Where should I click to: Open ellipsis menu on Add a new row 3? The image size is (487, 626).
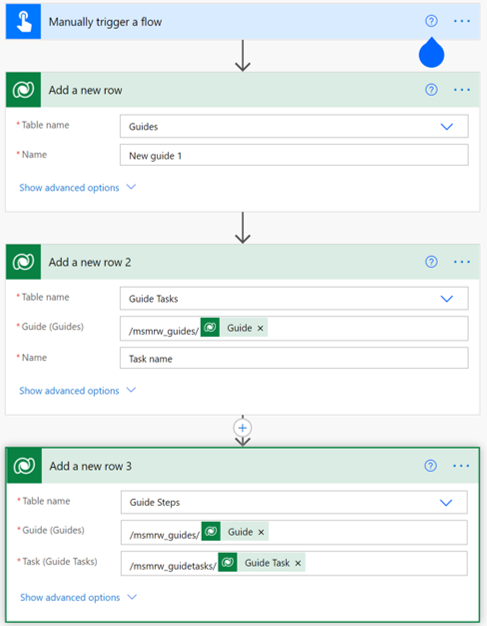point(461,466)
